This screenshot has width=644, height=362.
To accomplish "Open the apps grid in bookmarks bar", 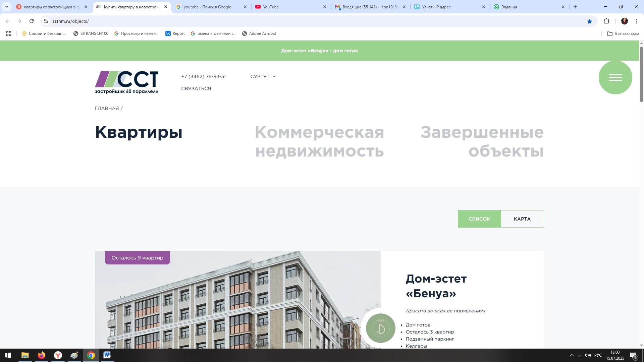I will pyautogui.click(x=9, y=34).
